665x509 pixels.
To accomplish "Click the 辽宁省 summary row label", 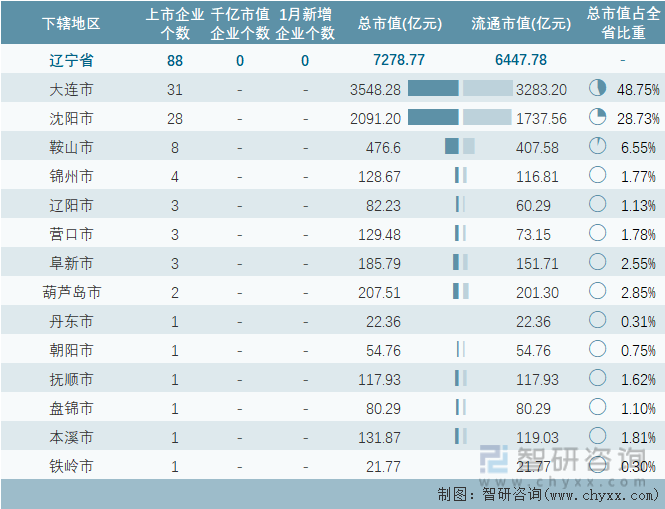I will coord(71,60).
